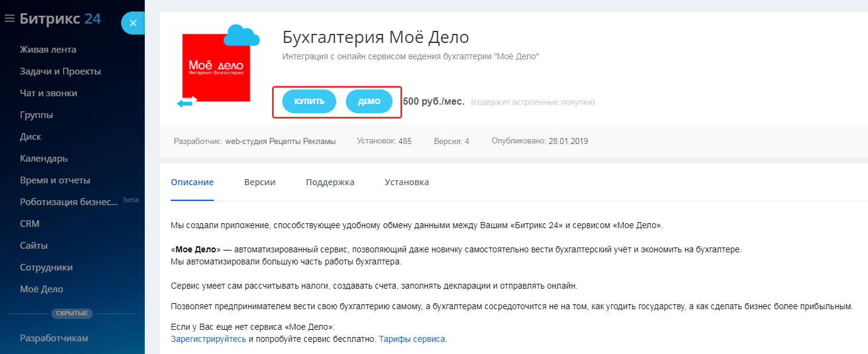Click the blue cloud icon on logo
868x354 pixels.
(242, 36)
